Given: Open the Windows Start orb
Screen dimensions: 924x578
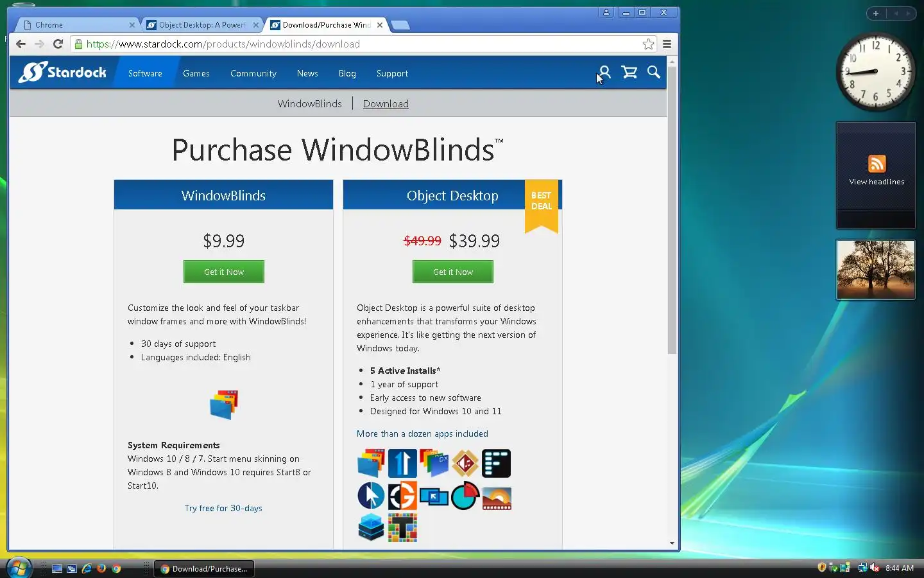Looking at the screenshot, I should coord(19,568).
